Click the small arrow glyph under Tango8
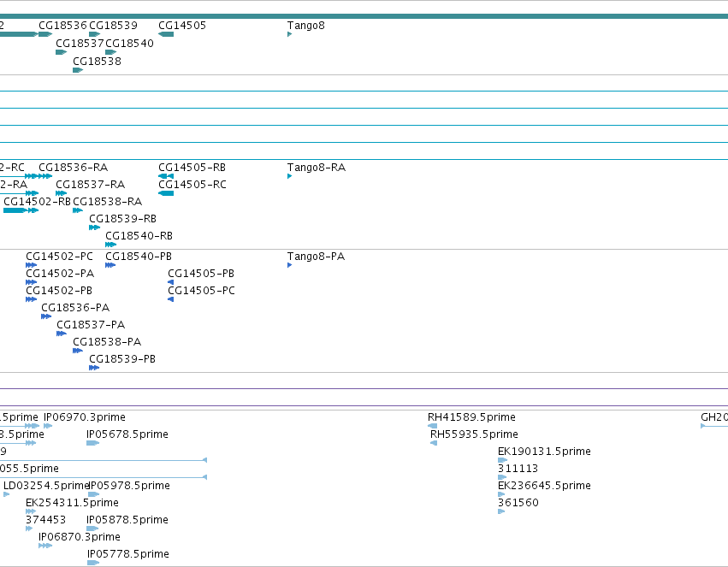The image size is (728, 567). pyautogui.click(x=289, y=34)
